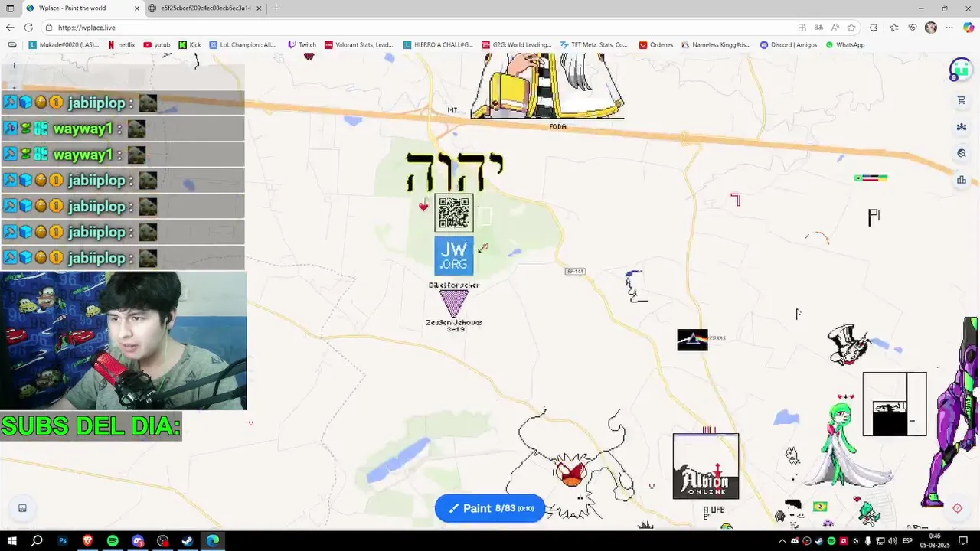Click the address bar showing wplace.live
The image size is (980, 551).
[413, 28]
